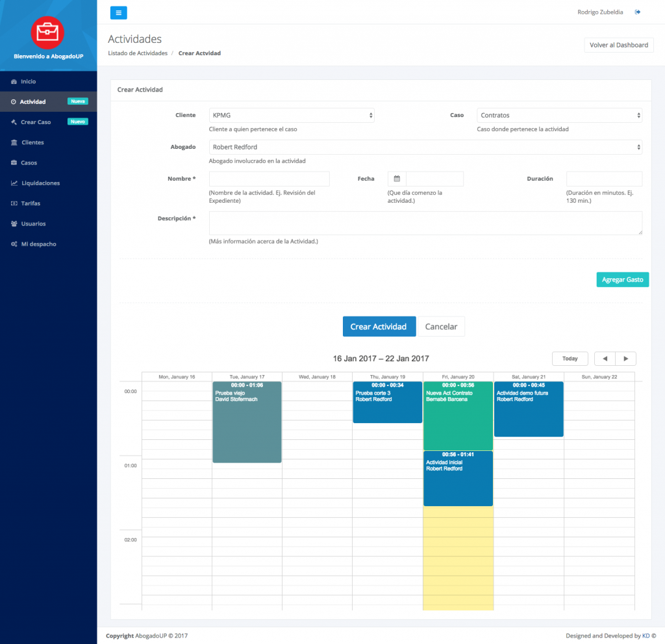Click the Fri, January 20 column header
This screenshot has height=644, width=665.
(x=458, y=377)
